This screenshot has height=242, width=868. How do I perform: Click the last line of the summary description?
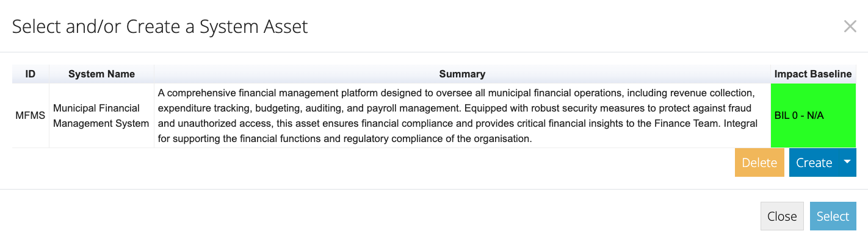(x=345, y=138)
